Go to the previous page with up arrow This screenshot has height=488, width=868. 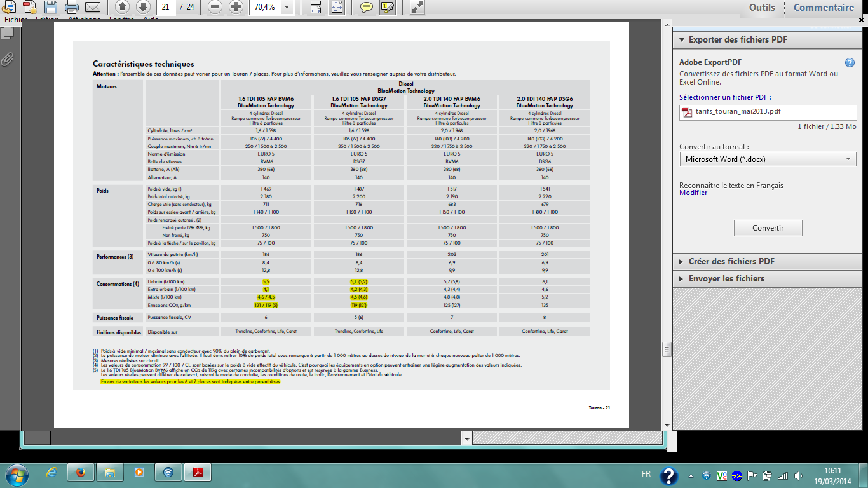(x=123, y=7)
